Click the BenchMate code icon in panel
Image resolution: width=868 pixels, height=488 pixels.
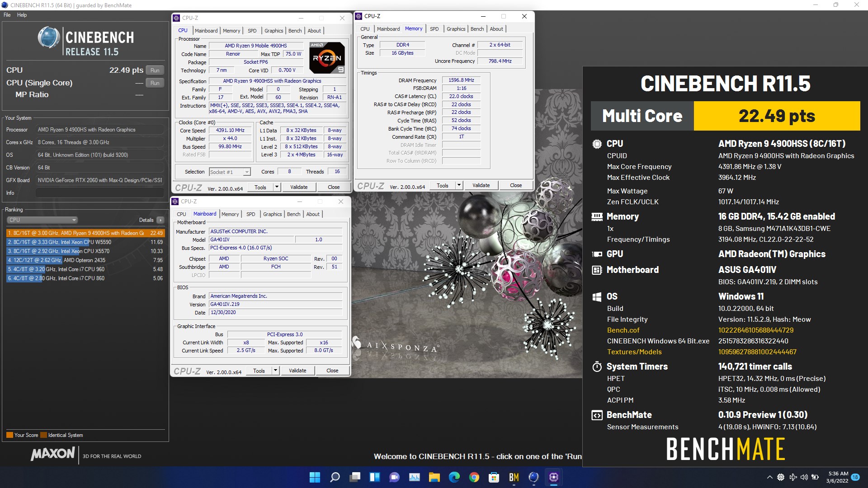pos(597,415)
